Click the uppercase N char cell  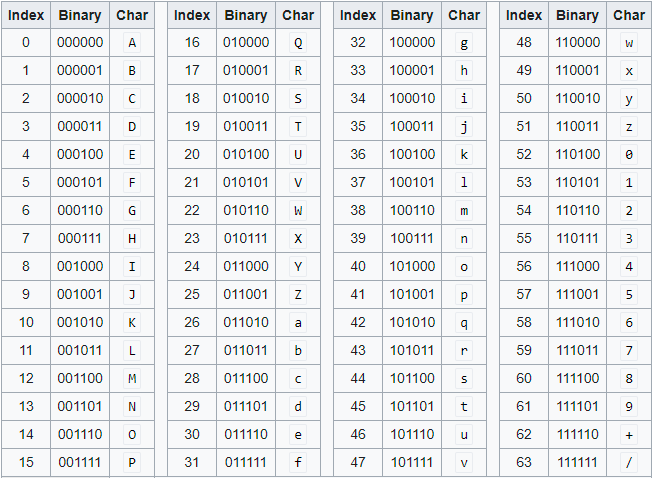[132, 406]
